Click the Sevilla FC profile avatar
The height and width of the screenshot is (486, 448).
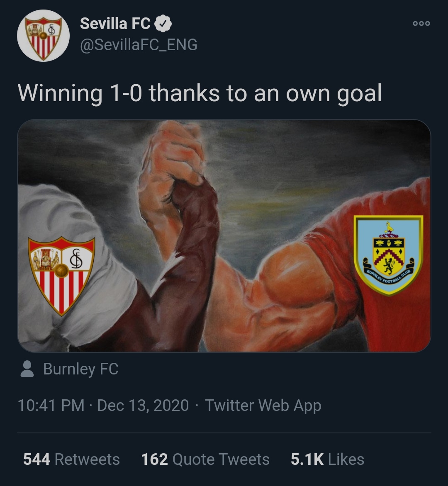[43, 36]
